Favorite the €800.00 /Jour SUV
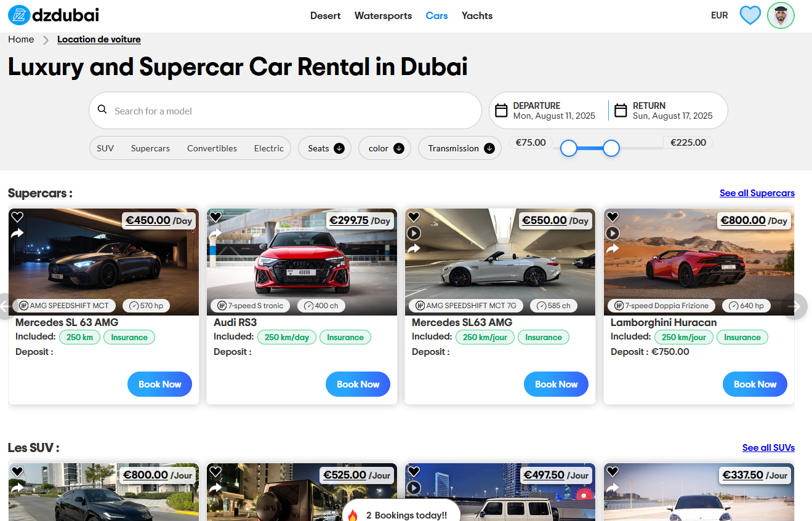The width and height of the screenshot is (812, 521). click(x=17, y=472)
